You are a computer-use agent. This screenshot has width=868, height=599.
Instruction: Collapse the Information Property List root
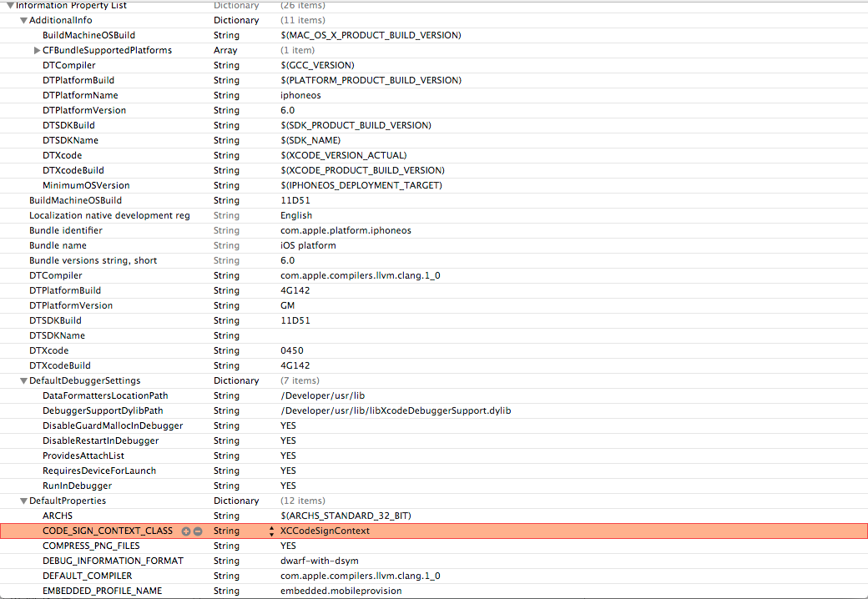coord(10,5)
